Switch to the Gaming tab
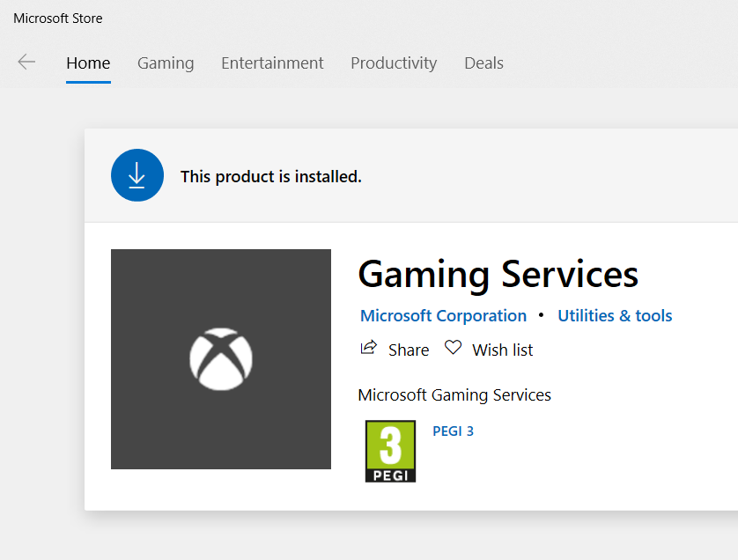The image size is (738, 560). (x=166, y=63)
